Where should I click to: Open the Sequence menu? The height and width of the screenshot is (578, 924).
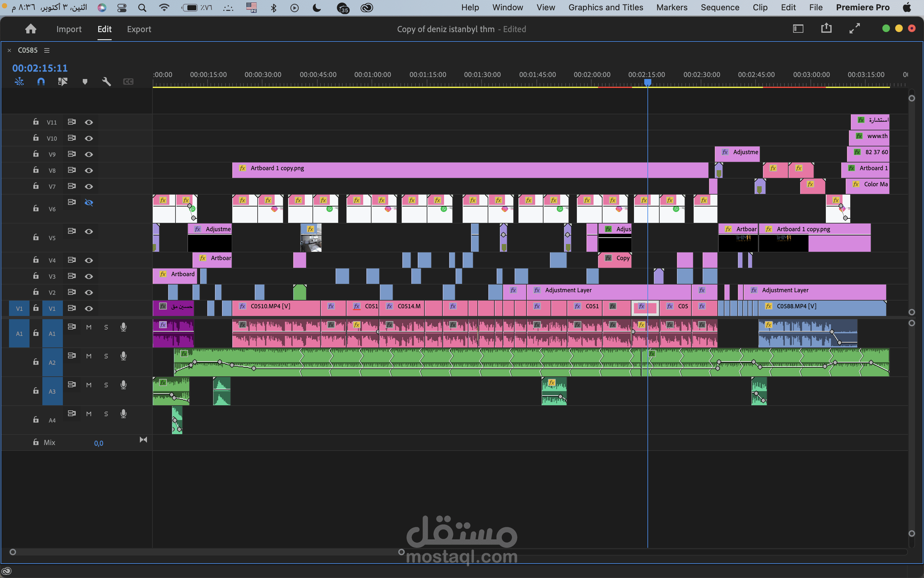(x=720, y=8)
